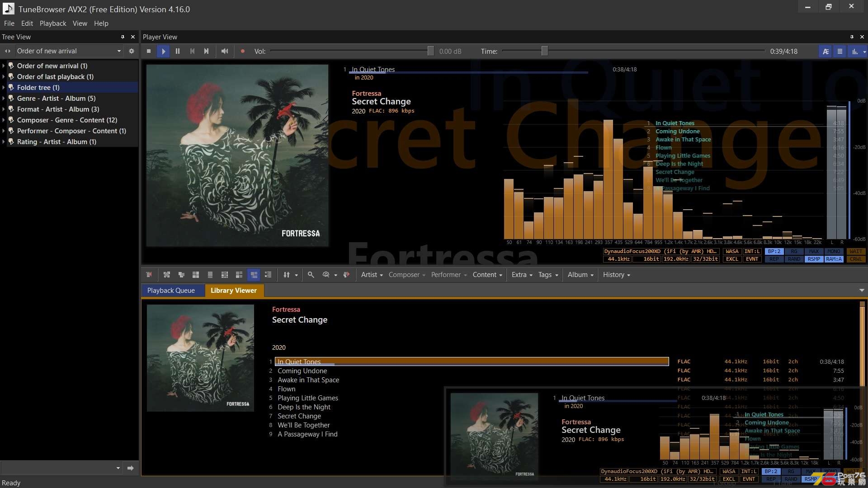Image resolution: width=868 pixels, height=488 pixels.
Task: Toggle the RSMP resample indicator
Action: pos(814,259)
